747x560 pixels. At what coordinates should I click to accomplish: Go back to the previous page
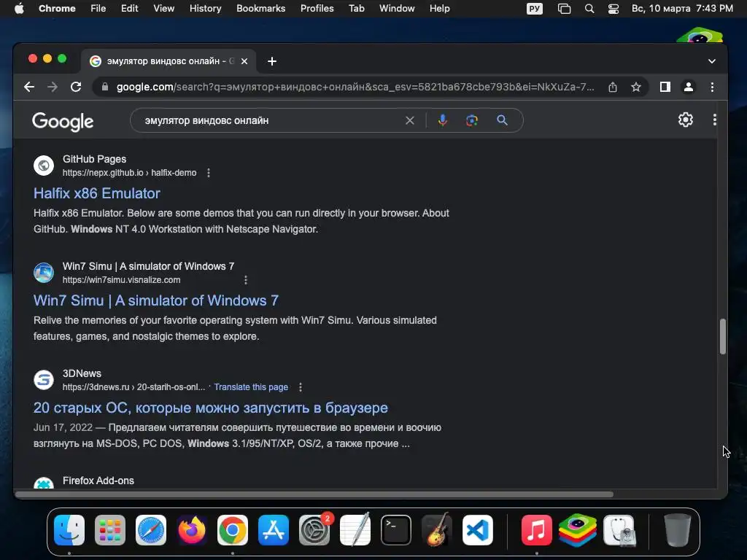point(29,87)
